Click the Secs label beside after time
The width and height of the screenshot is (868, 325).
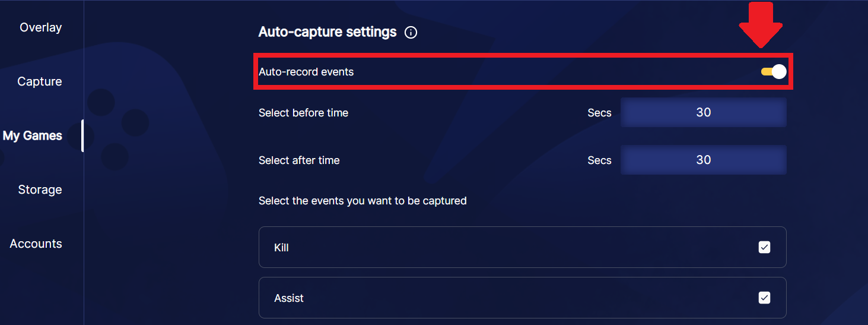click(599, 160)
